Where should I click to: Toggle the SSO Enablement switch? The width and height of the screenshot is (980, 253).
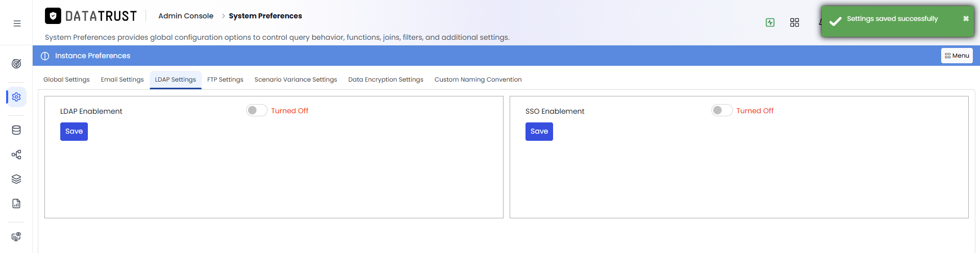[x=722, y=110]
